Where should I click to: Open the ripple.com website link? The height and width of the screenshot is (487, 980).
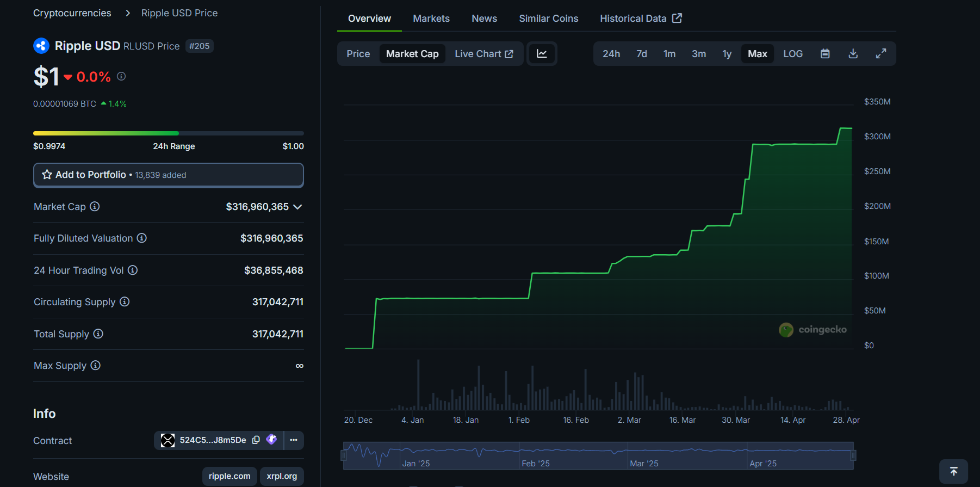click(x=230, y=476)
